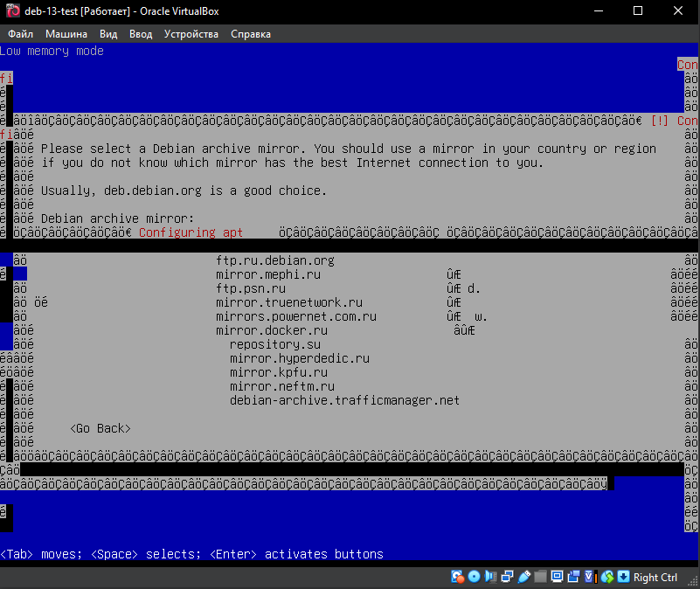Click the keyboard capture arrow icon

point(623,577)
